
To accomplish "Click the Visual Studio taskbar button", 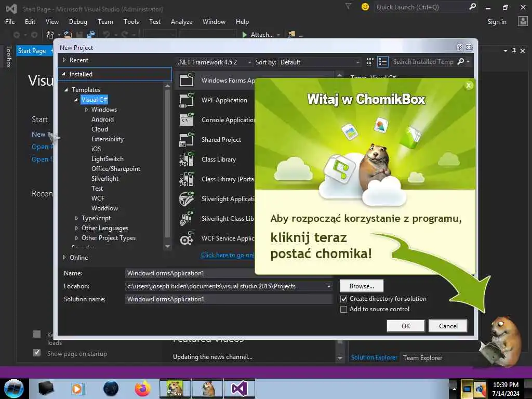I will coord(239,389).
